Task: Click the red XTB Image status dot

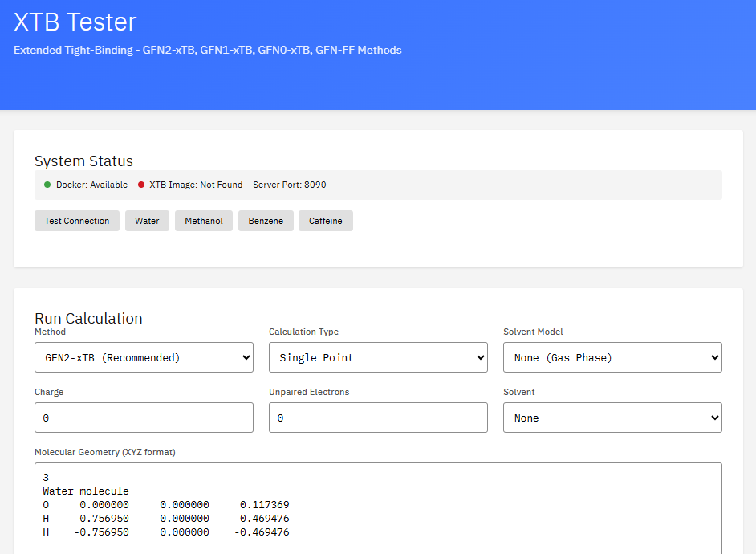Action: (x=141, y=185)
